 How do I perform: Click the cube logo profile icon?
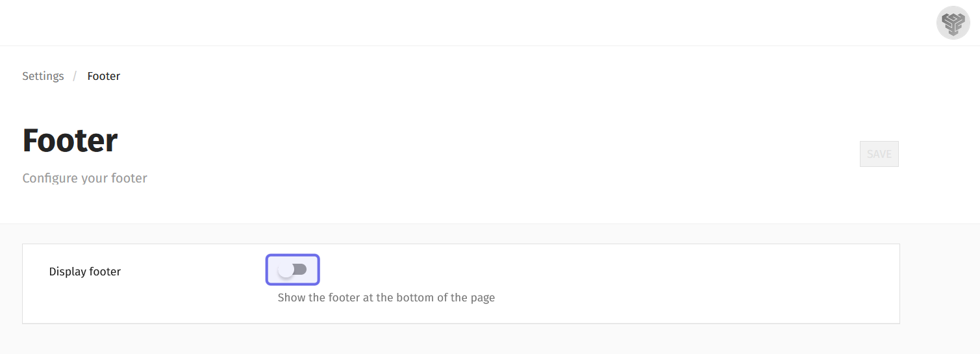click(x=953, y=23)
